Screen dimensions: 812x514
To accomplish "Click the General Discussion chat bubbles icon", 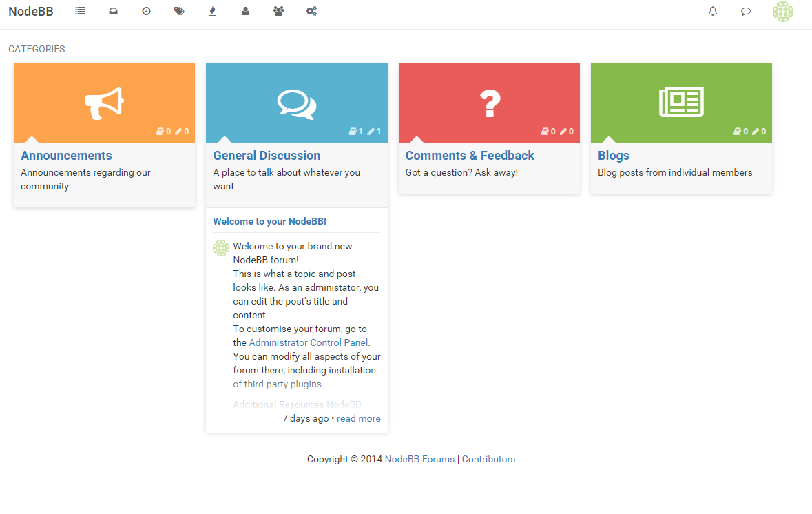I will pyautogui.click(x=297, y=105).
